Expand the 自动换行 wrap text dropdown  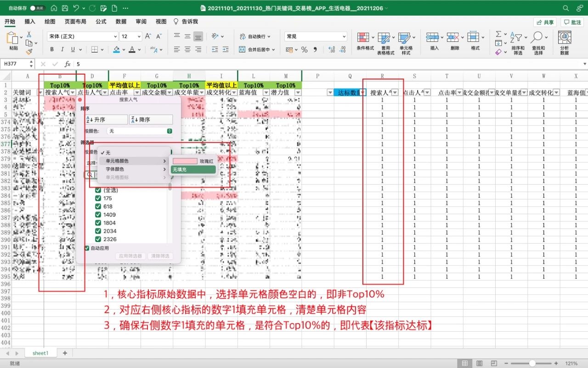[x=269, y=36]
